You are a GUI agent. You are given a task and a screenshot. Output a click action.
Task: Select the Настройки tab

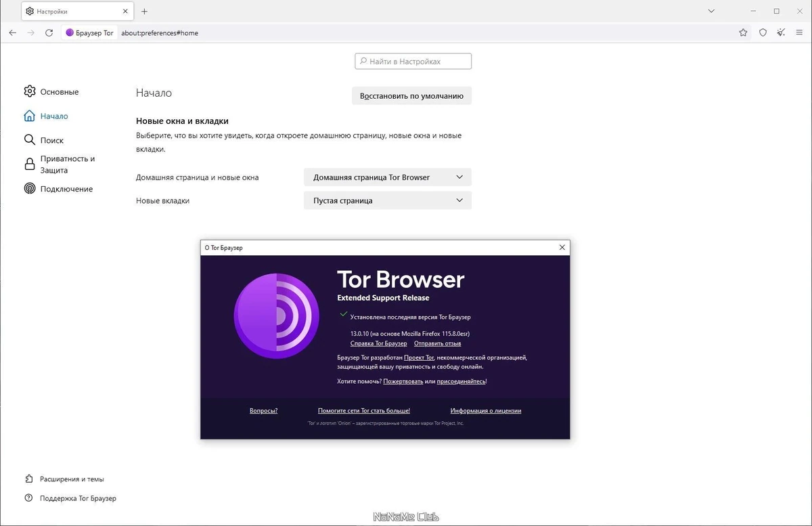pyautogui.click(x=76, y=12)
